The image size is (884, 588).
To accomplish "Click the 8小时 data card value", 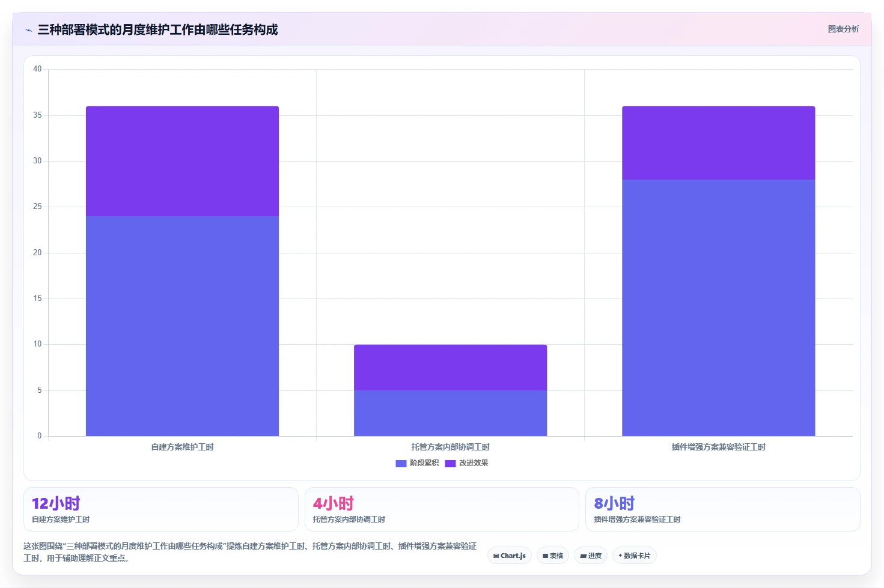I will (x=614, y=503).
